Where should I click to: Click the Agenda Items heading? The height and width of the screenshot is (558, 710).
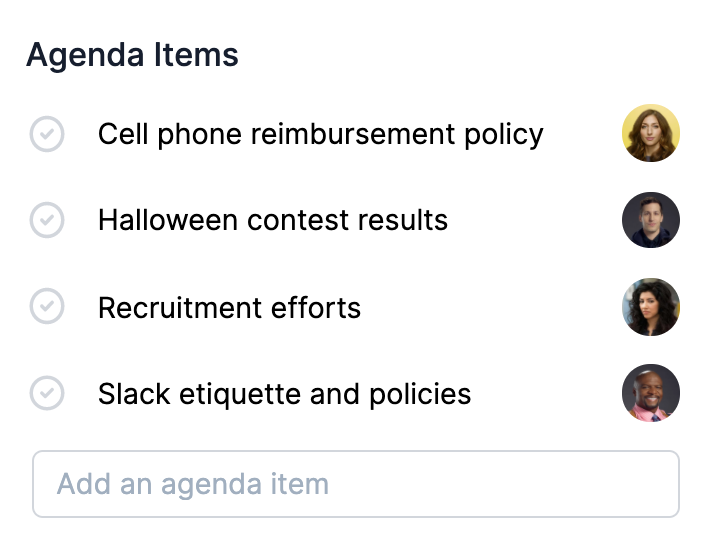click(x=132, y=54)
